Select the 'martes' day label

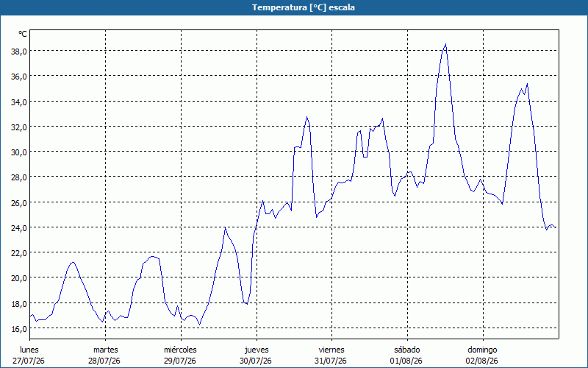[106, 350]
